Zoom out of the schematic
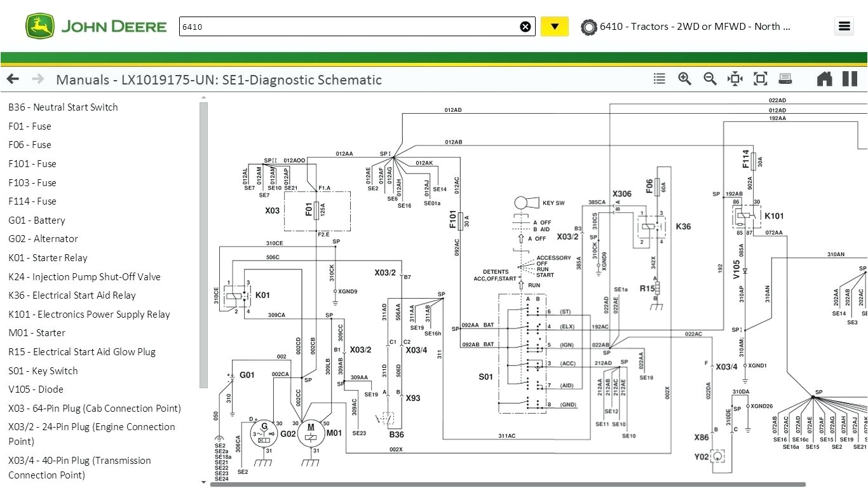The width and height of the screenshot is (868, 488). click(x=710, y=78)
